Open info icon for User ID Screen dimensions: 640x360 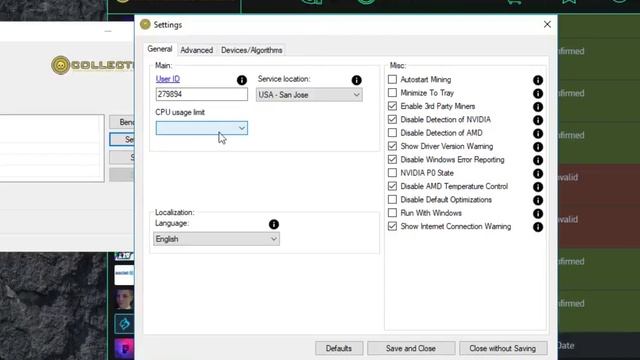point(242,80)
